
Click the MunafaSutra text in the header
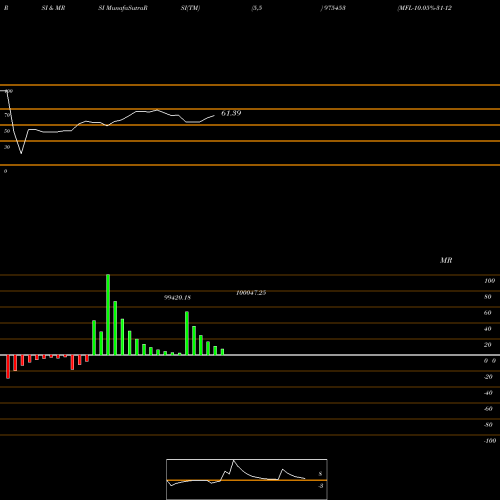pos(125,8)
